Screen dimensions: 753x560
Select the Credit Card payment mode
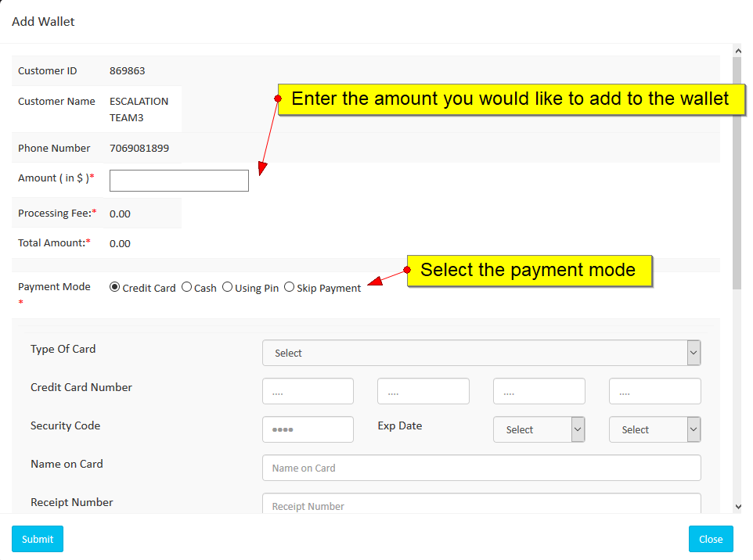(113, 287)
